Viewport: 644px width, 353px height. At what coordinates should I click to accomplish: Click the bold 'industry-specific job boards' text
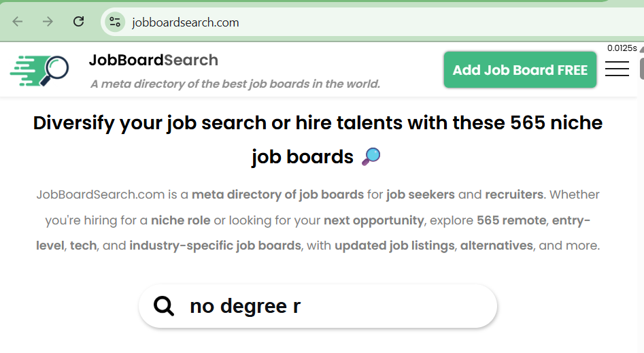(x=215, y=245)
